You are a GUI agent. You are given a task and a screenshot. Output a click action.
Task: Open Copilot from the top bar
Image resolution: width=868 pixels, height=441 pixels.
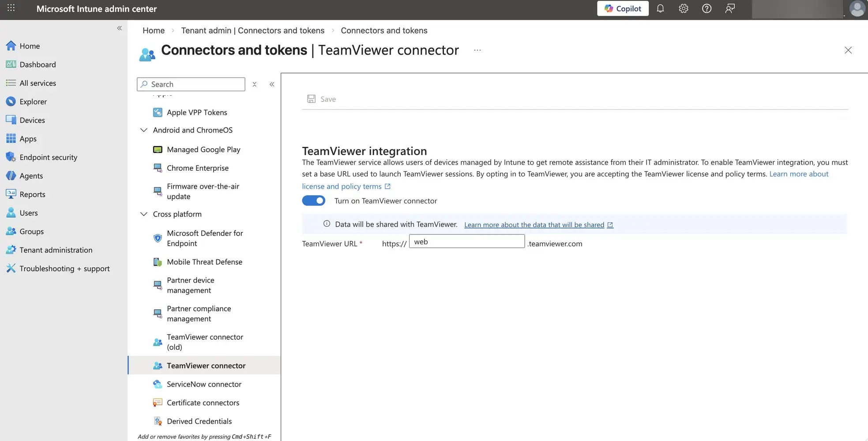(623, 8)
